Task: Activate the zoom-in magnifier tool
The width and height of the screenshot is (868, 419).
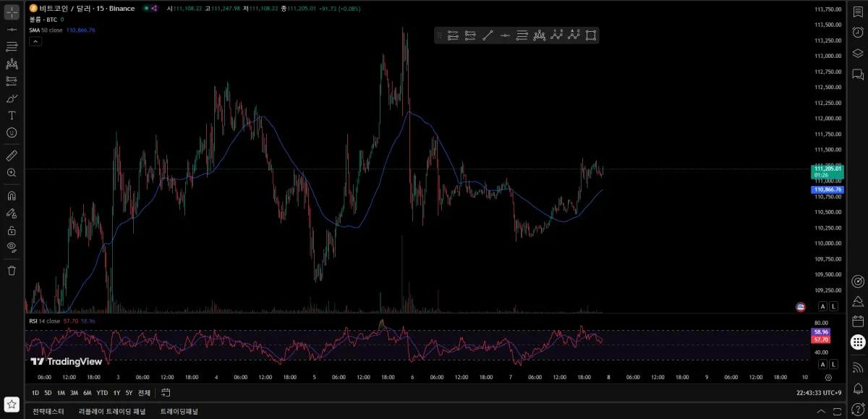Action: tap(12, 173)
